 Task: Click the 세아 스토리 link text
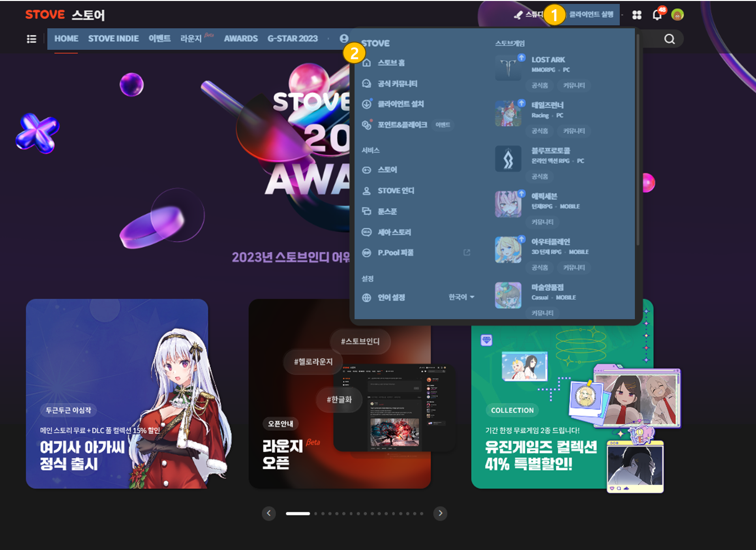coord(394,232)
